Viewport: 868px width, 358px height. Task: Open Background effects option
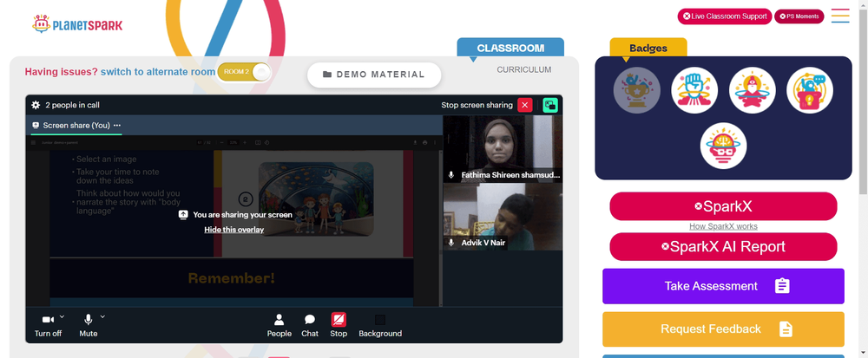click(x=380, y=325)
